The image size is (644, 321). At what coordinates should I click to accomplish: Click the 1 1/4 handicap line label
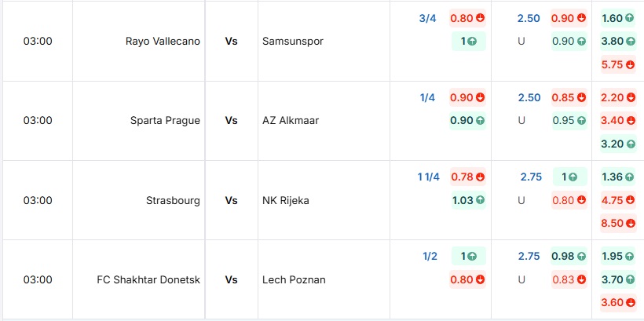(428, 177)
